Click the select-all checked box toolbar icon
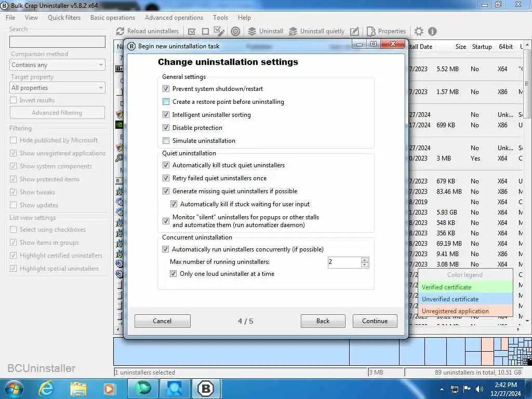 coord(192,32)
